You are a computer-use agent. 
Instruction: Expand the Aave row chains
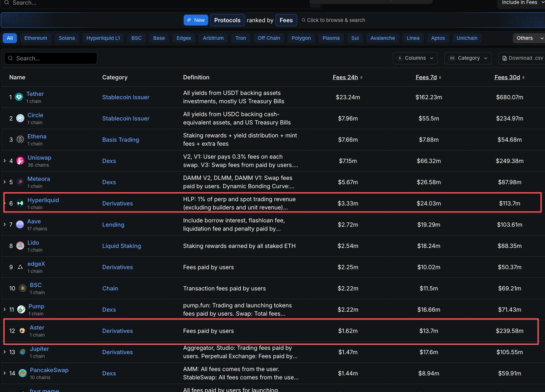5,225
